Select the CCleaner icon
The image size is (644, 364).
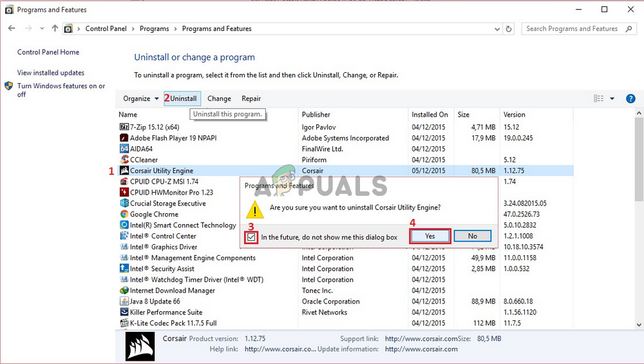pyautogui.click(x=124, y=159)
